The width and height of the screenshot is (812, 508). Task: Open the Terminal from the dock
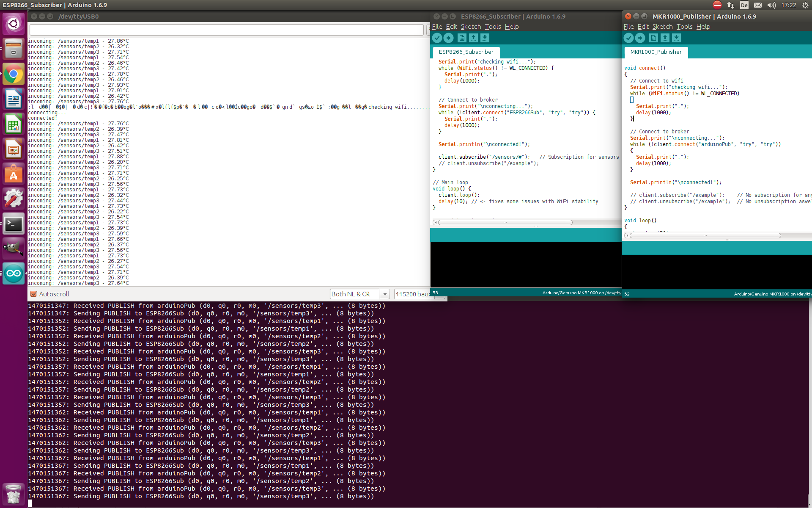click(x=14, y=224)
